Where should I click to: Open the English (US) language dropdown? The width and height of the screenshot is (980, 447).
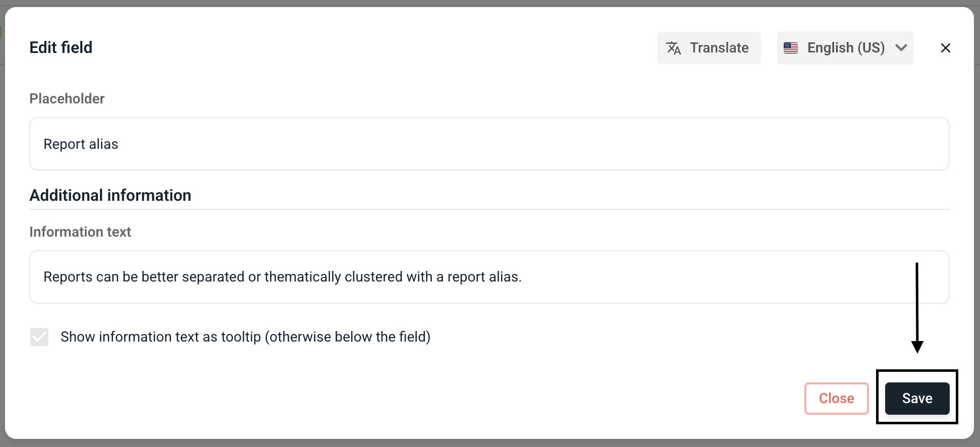[845, 48]
